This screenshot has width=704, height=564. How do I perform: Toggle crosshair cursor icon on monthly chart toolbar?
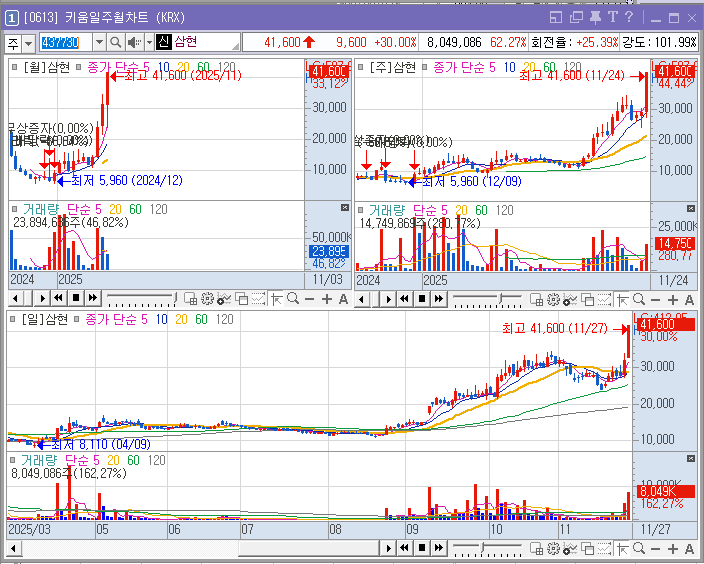click(277, 299)
